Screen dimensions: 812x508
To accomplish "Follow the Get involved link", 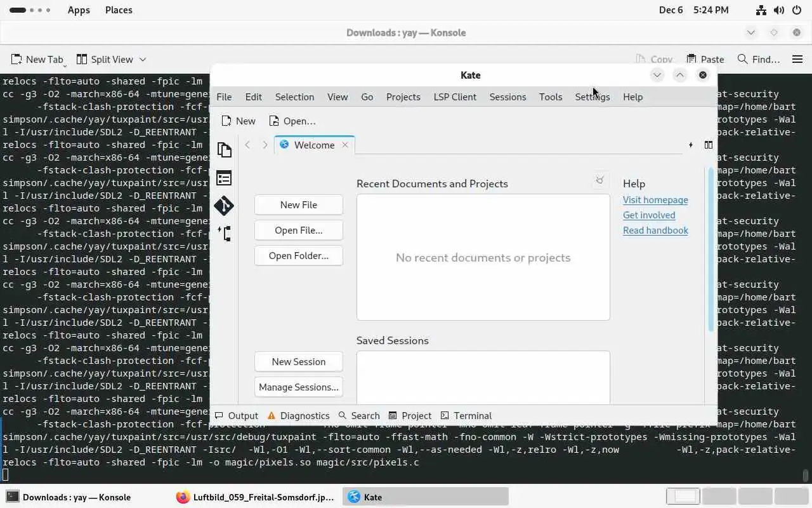I will pos(649,215).
